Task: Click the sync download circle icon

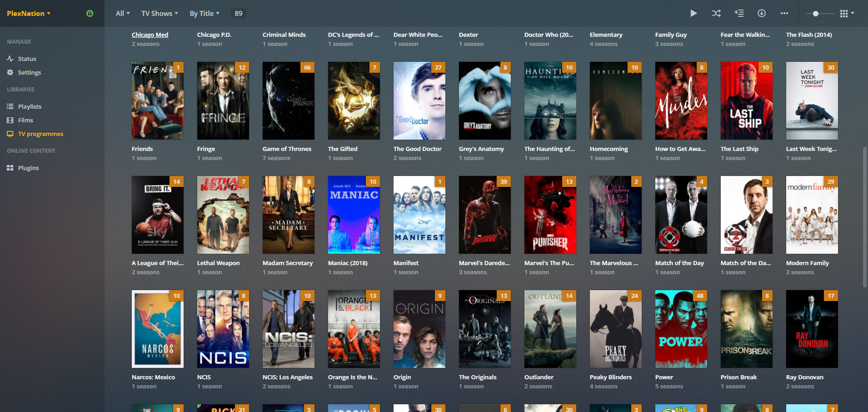Action: (x=762, y=13)
